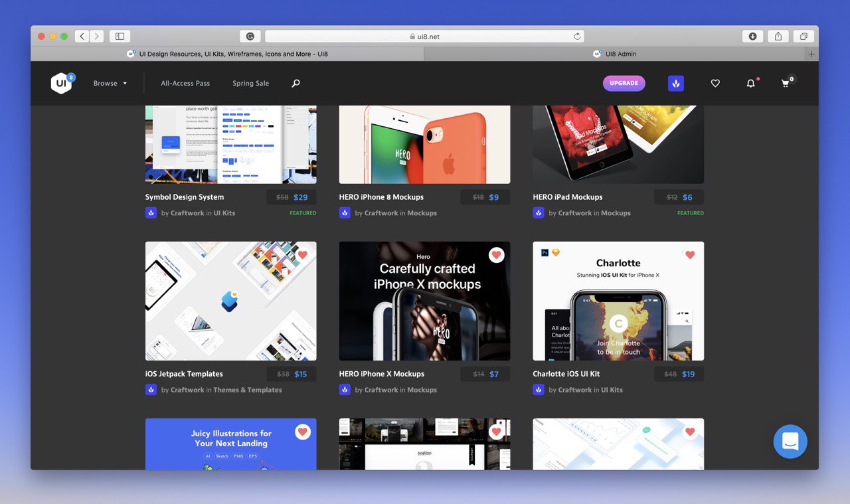Toggle favorite heart on HERO iPhone X Mockups
The image size is (850, 504).
496,255
